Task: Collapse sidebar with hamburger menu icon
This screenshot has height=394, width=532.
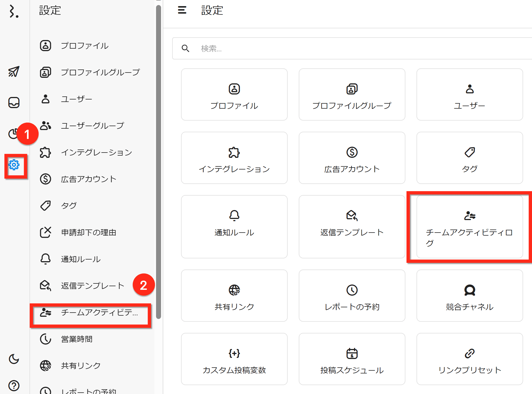Action: (x=182, y=10)
